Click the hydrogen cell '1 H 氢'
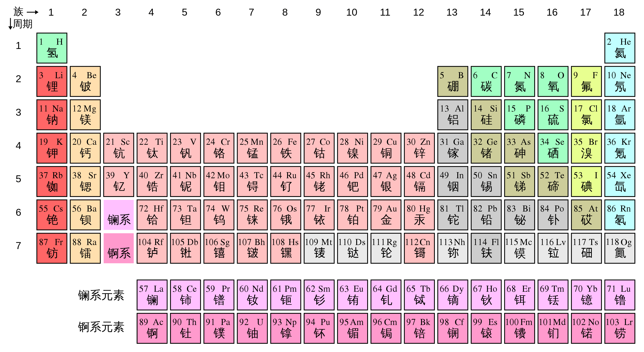This screenshot has height=352, width=644. click(x=52, y=48)
